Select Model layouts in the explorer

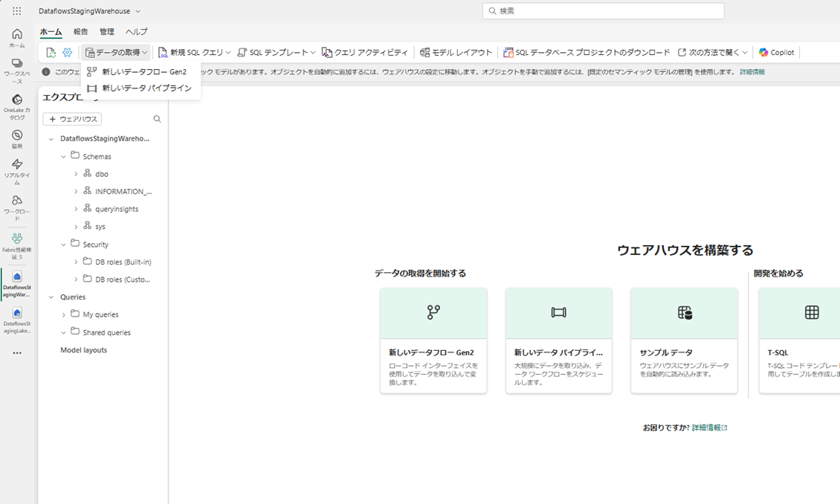(x=83, y=349)
